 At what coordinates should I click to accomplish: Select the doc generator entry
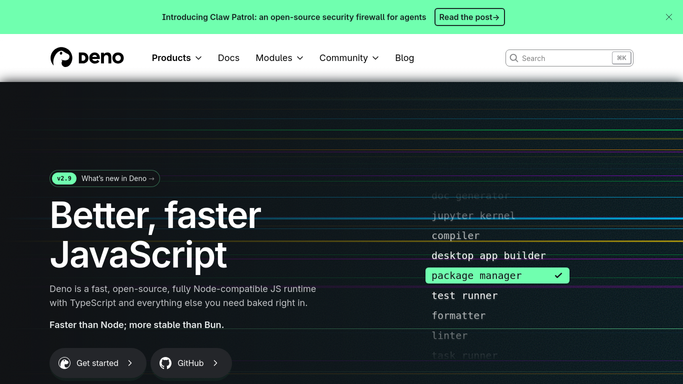pyautogui.click(x=470, y=196)
